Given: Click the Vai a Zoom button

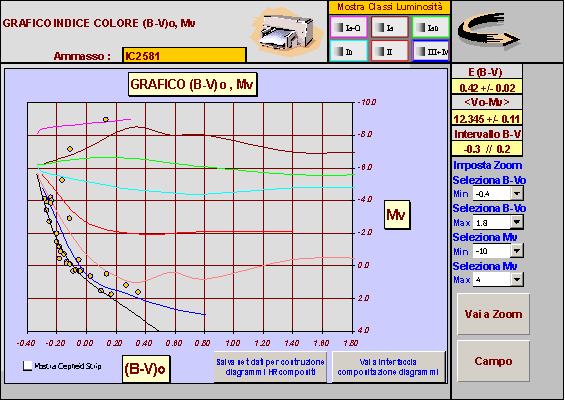Looking at the screenshot, I should (x=493, y=314).
